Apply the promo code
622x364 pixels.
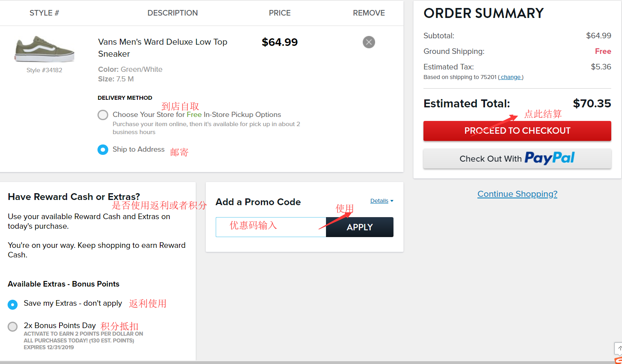coord(360,227)
